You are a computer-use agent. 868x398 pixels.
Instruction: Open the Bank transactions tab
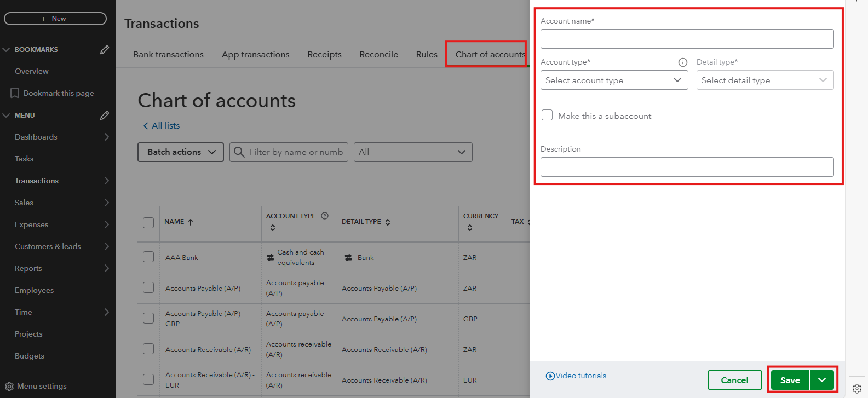coord(168,55)
